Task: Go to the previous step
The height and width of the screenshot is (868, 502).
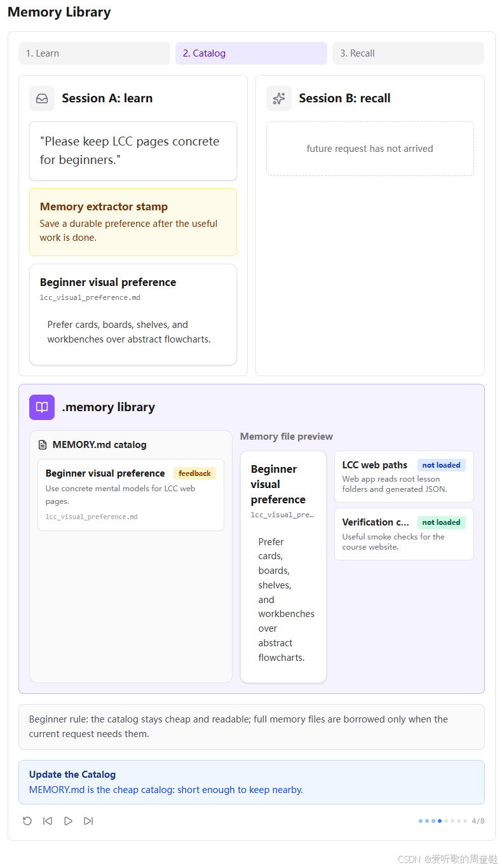Action: 48,821
